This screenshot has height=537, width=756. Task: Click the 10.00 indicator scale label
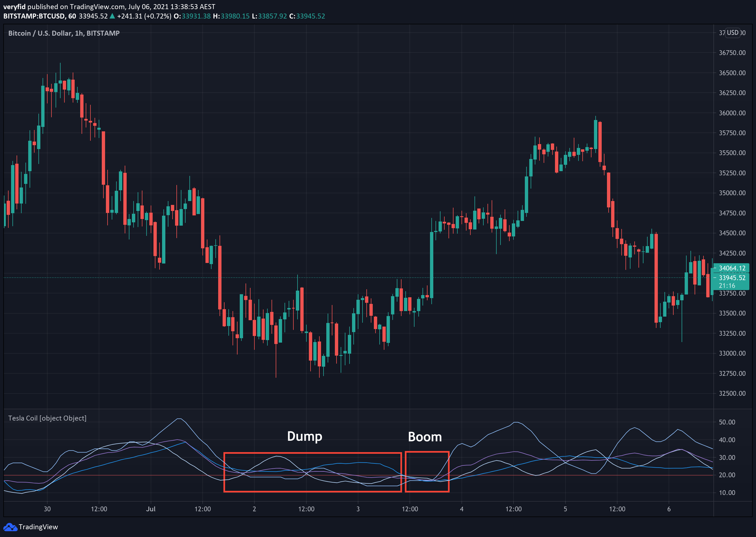(x=727, y=493)
